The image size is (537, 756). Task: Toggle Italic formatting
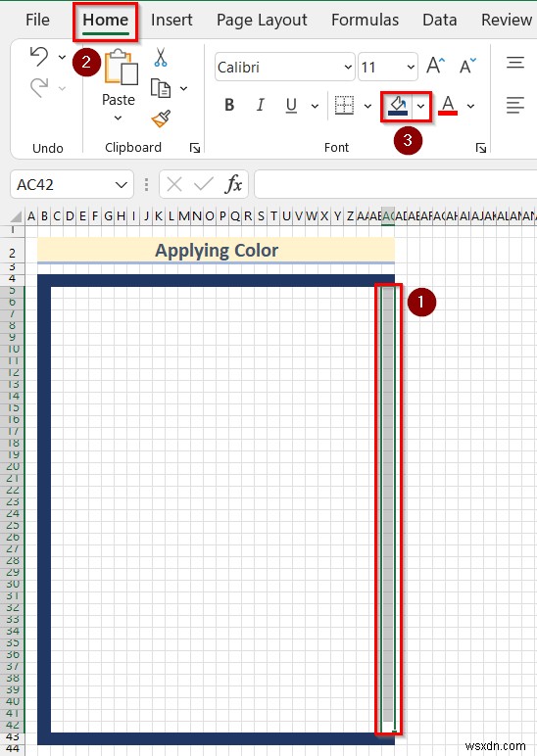(260, 105)
